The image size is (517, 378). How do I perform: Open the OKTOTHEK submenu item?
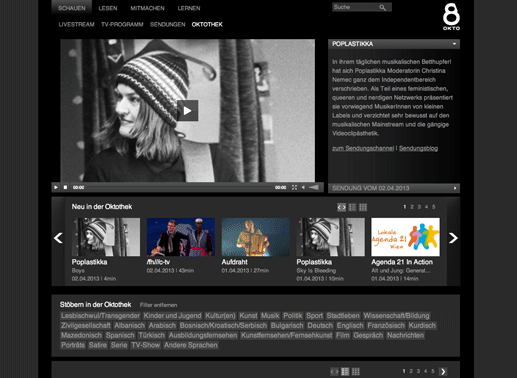coord(207,24)
